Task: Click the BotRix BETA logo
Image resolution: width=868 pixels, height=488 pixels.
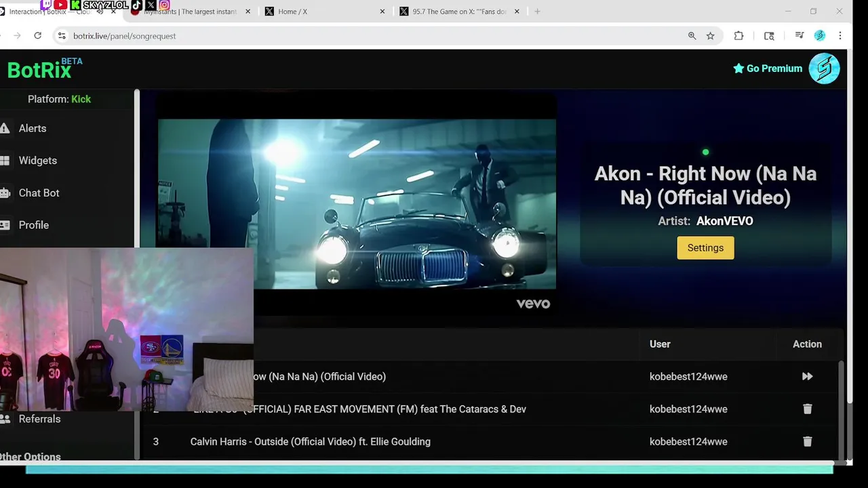Action: coord(45,68)
